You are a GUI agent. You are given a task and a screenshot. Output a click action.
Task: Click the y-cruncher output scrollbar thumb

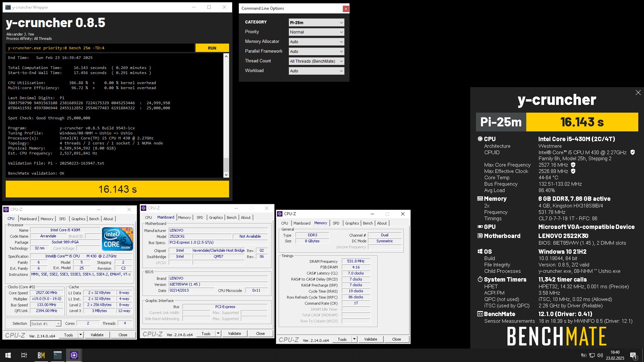click(226, 164)
